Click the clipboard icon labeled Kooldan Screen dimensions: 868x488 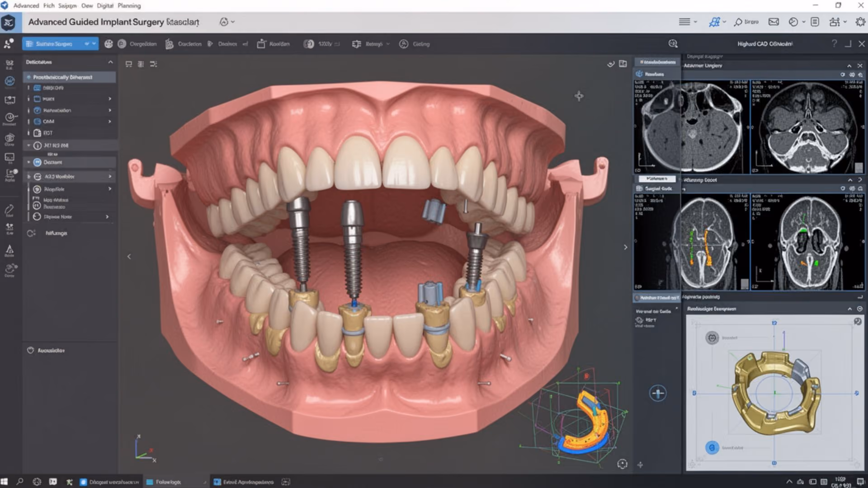pos(261,44)
